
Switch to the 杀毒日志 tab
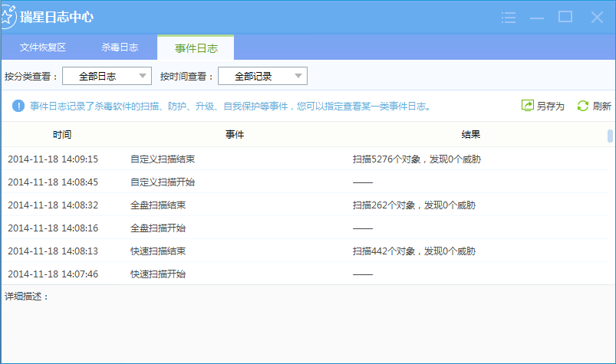click(120, 48)
